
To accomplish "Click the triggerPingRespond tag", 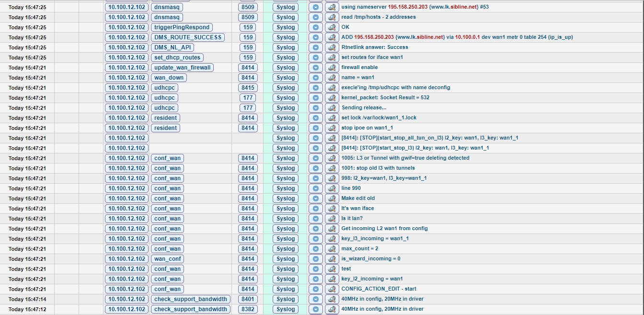I will (182, 27).
